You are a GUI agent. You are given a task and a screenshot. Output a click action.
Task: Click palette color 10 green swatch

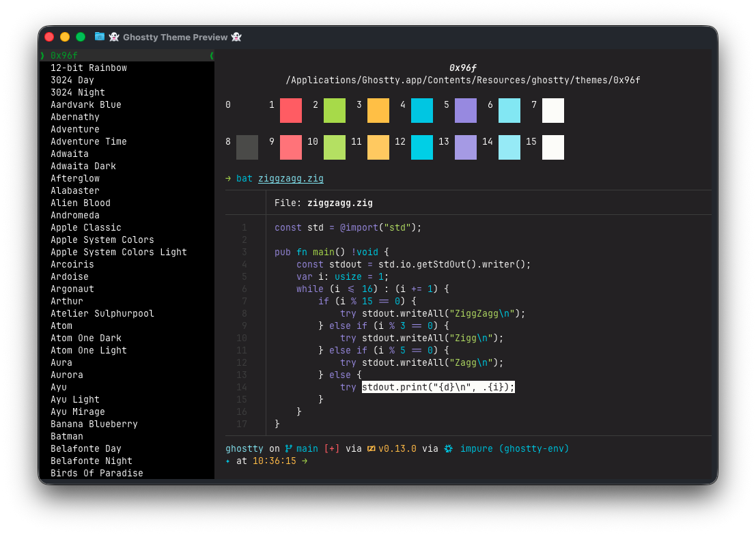[x=335, y=147]
